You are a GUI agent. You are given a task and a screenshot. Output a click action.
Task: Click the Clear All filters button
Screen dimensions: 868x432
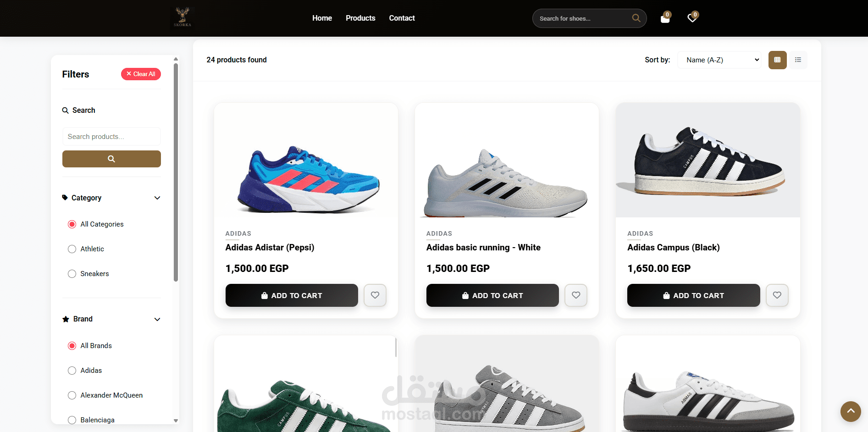tap(141, 74)
